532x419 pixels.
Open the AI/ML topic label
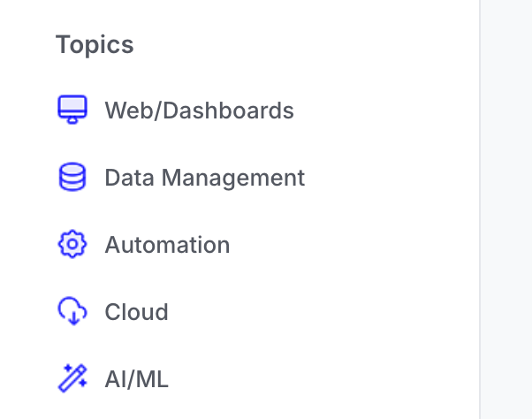click(136, 379)
